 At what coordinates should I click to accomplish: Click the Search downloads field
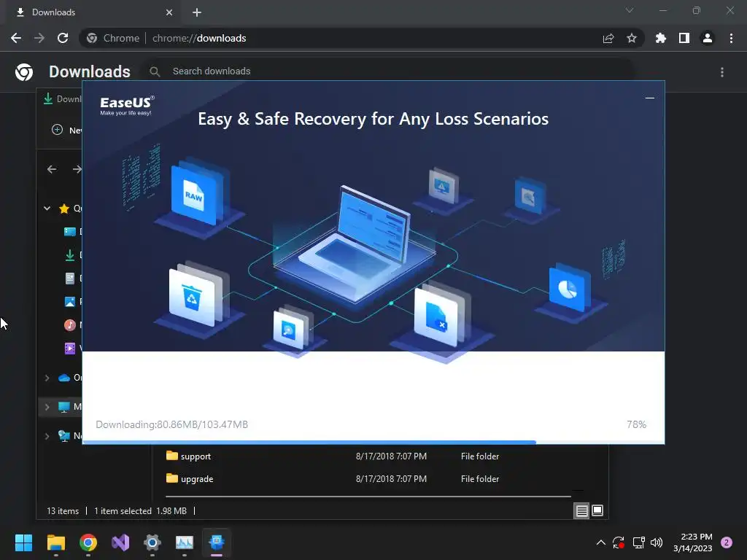[x=388, y=71]
